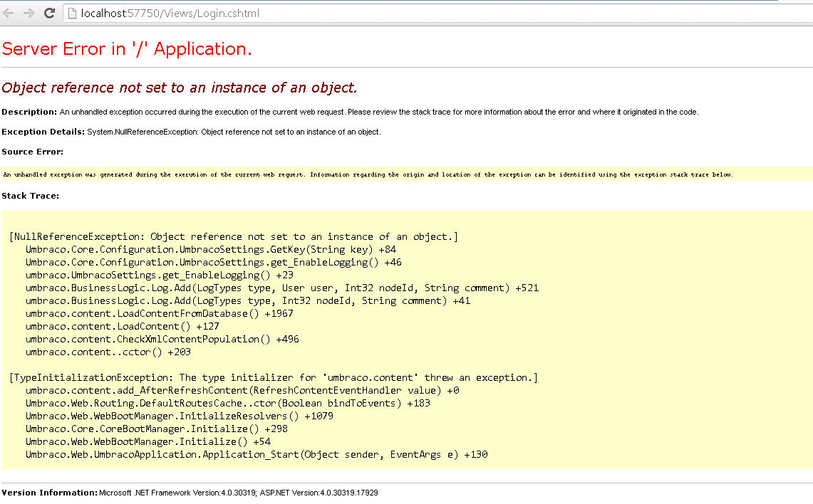Click the 'umbraco.UmbracoSettings.get_EnableLogging() +23' line
Screen dimensions: 813x504
(159, 275)
